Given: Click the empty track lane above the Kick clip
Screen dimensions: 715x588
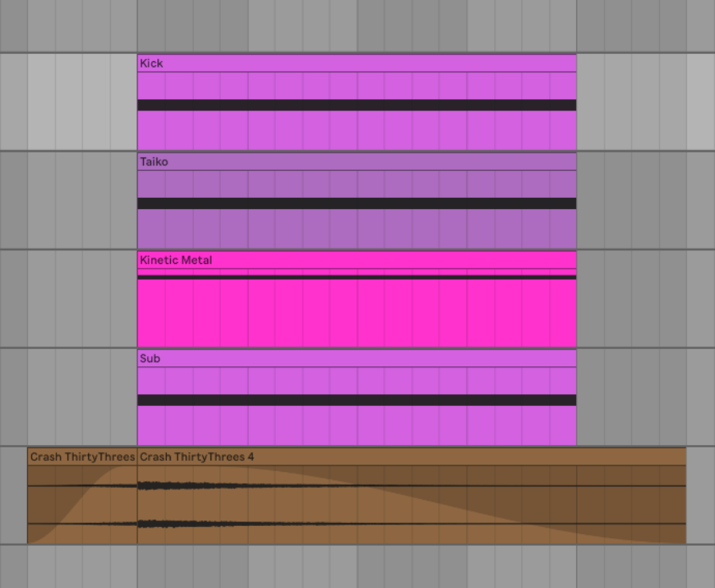Looking at the screenshot, I should point(356,25).
